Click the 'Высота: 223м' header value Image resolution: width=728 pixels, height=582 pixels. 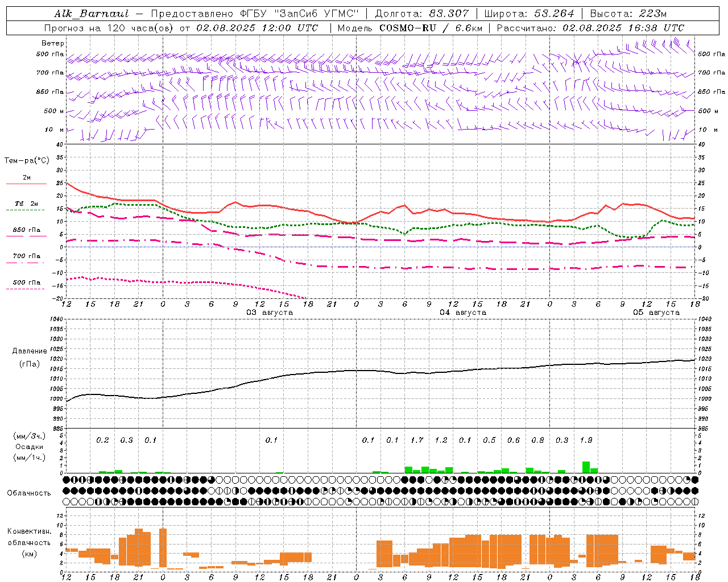pos(628,14)
